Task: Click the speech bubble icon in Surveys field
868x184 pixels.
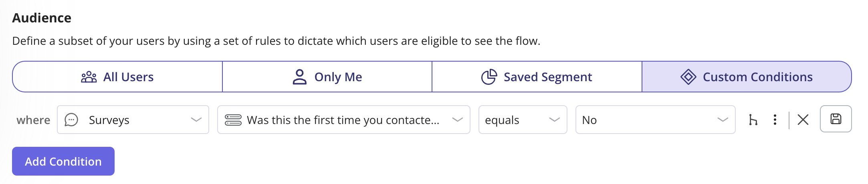Action: click(71, 120)
